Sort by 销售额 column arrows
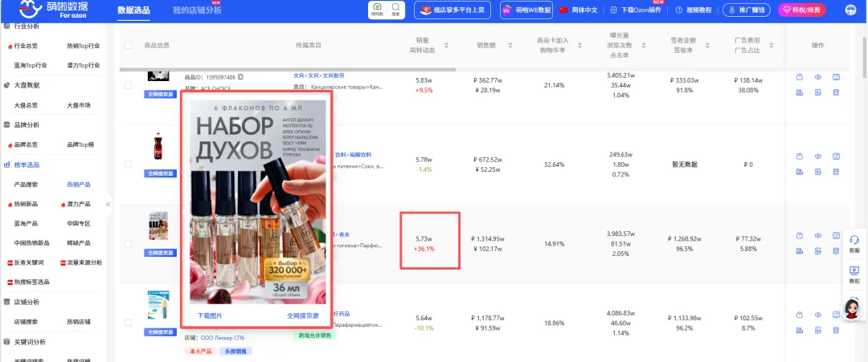Viewport: 868px width, 362px height. tap(510, 45)
